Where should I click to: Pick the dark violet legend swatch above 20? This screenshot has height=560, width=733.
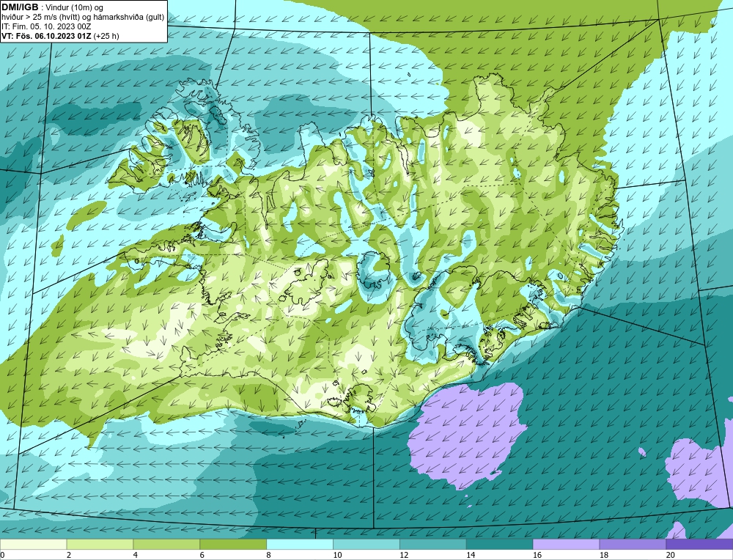pyautogui.click(x=699, y=544)
